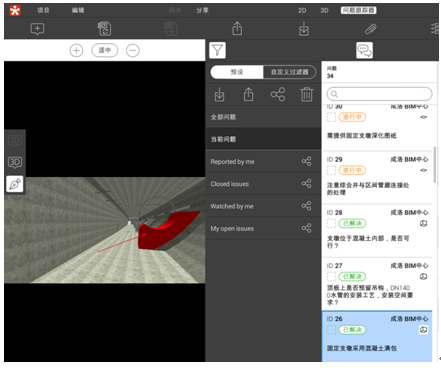441x368 pixels.
Task: Click the document sync icon in the toolbar
Action: (104, 29)
